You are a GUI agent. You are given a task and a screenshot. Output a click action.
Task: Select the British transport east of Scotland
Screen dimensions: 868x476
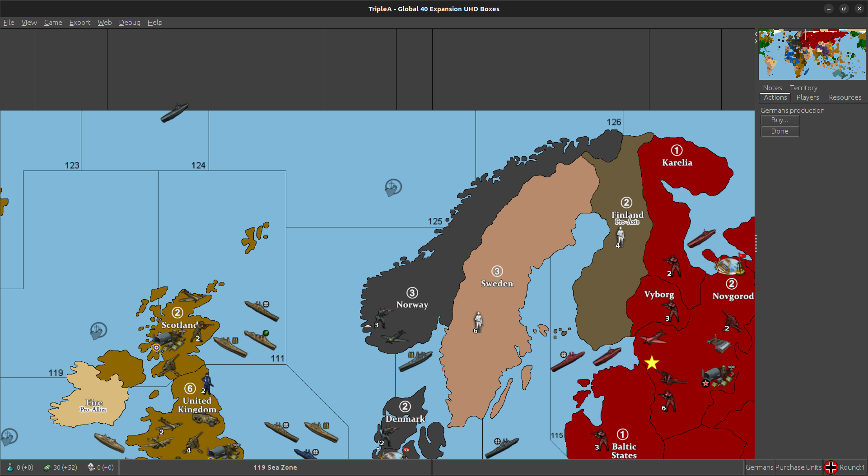coord(230,347)
